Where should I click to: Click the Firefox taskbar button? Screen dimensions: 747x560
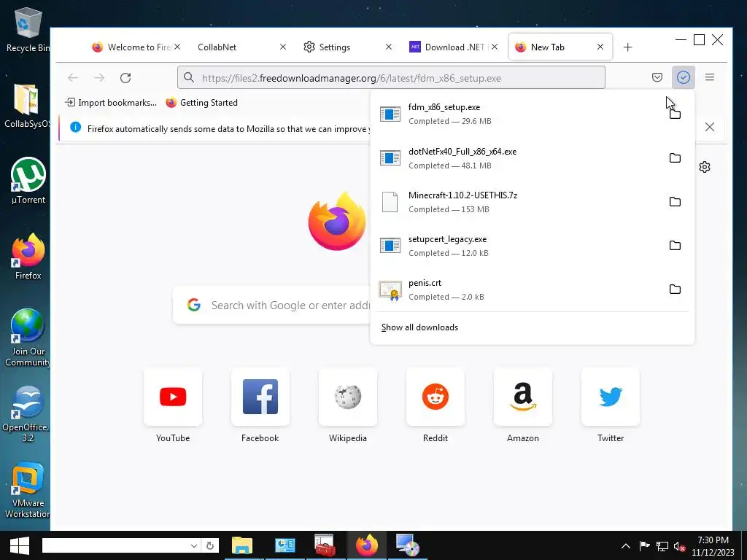click(x=366, y=545)
